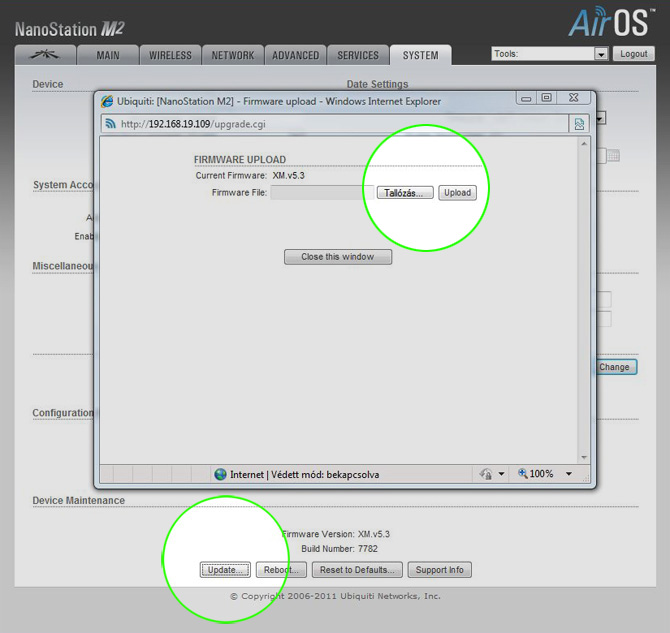Click the privacy report status icon
The height and width of the screenshot is (633, 670).
coord(486,474)
